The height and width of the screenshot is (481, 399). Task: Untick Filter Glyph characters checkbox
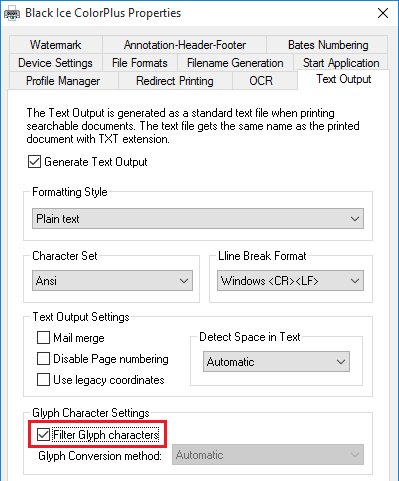coord(43,435)
